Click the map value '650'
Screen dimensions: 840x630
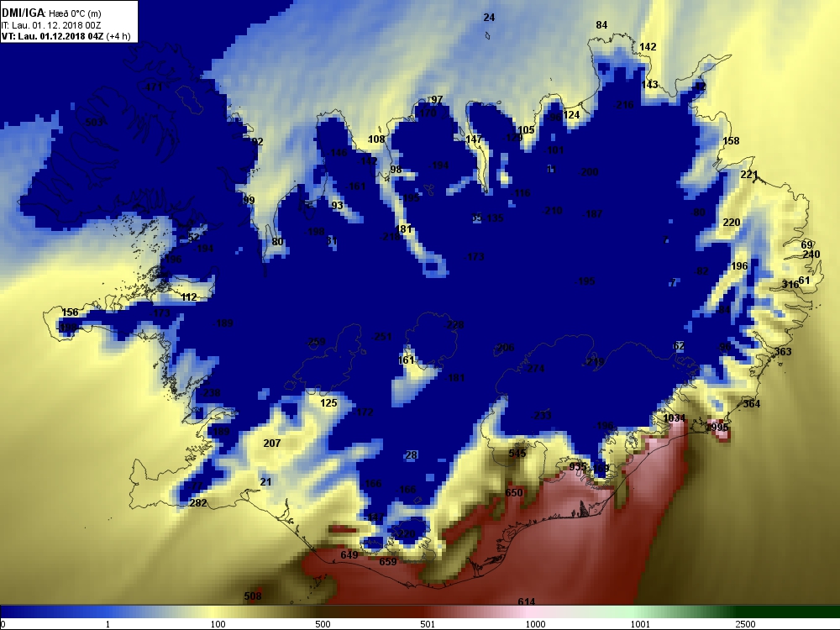pos(514,493)
